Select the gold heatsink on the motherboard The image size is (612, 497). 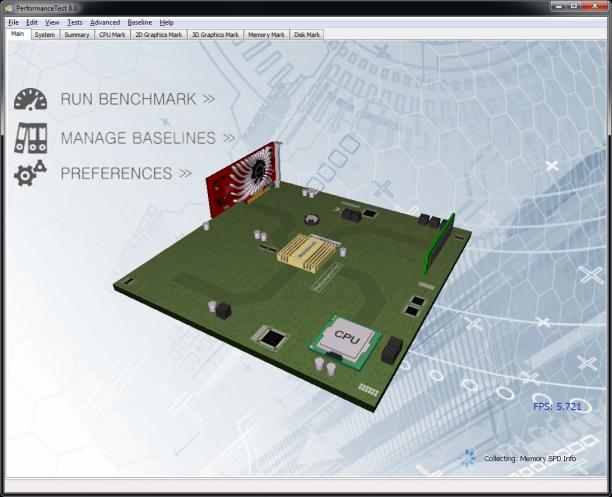click(x=307, y=251)
